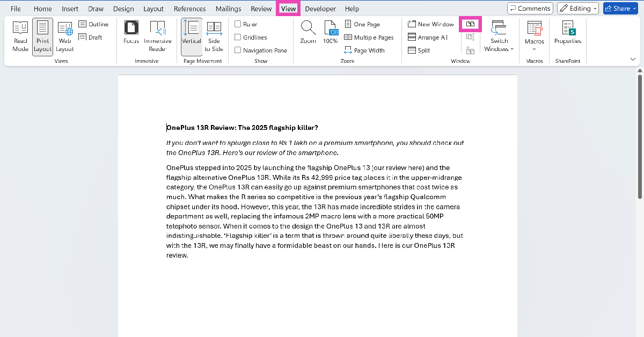Click the body paragraph starting 'OnePlus stepped into 2025'
Viewport: 644px width, 337px height.
pyautogui.click(x=315, y=211)
